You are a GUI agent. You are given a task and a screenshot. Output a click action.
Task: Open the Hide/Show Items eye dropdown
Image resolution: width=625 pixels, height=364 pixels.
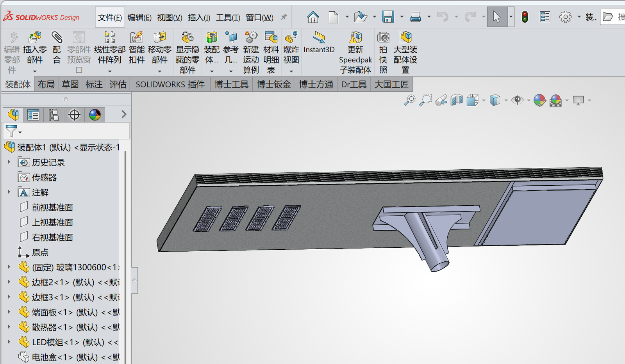click(x=529, y=101)
